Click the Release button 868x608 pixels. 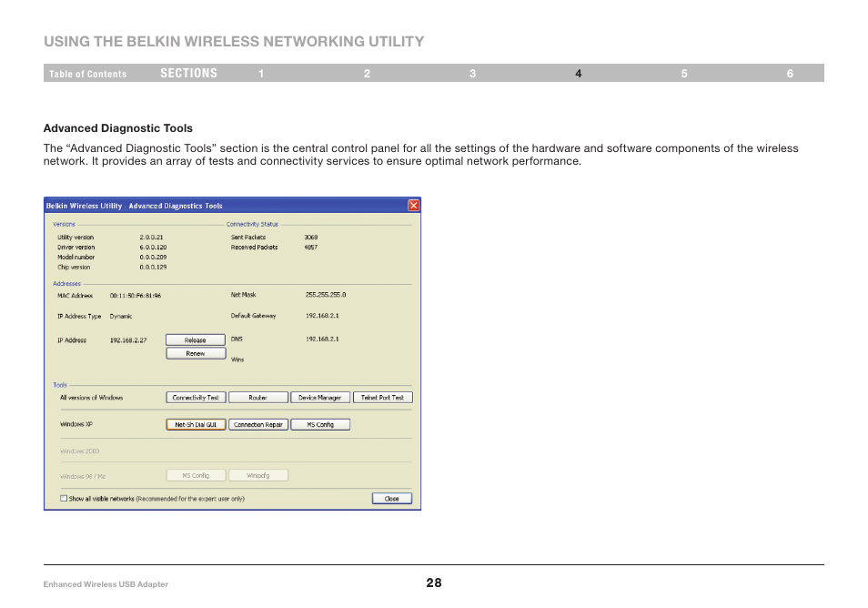(x=196, y=340)
